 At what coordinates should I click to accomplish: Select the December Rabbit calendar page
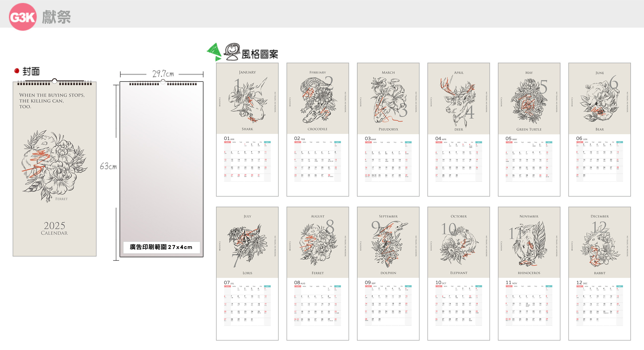(x=599, y=274)
